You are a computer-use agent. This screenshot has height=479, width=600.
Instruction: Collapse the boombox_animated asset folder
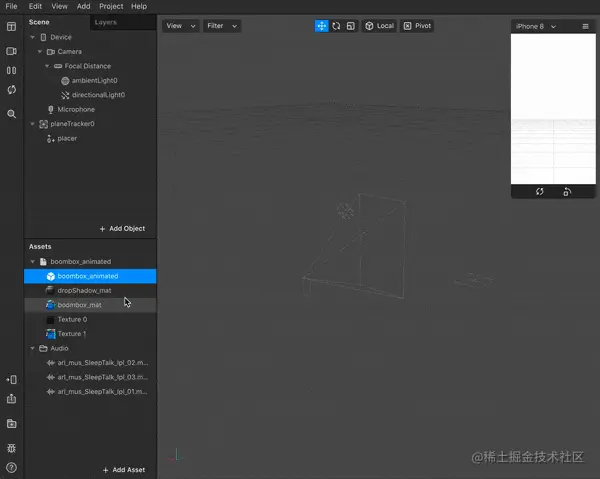[33, 262]
